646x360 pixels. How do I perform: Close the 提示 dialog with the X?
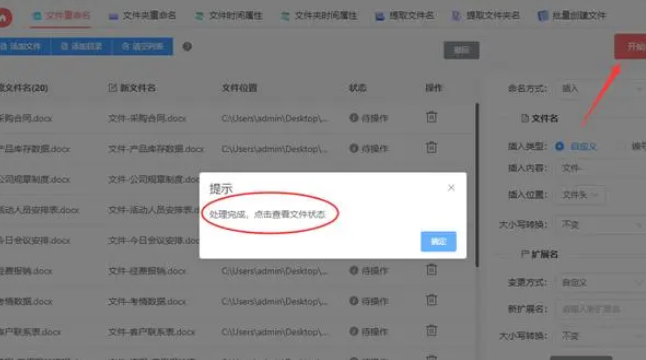[451, 188]
